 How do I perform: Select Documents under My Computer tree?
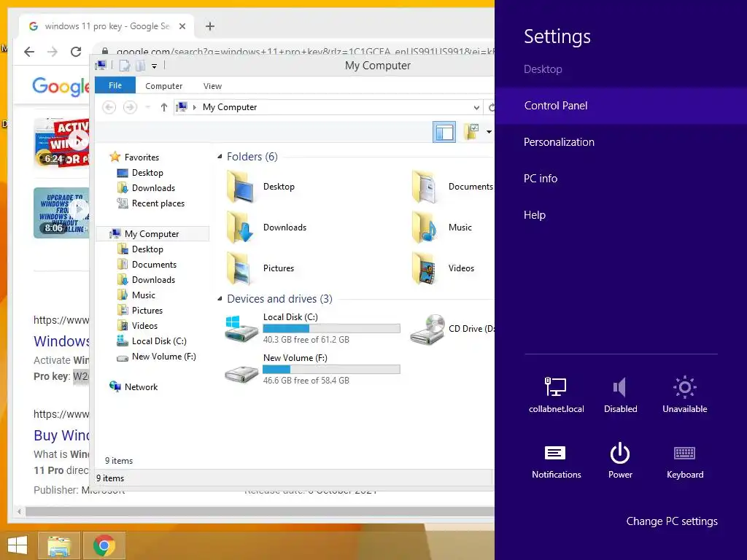click(x=147, y=264)
